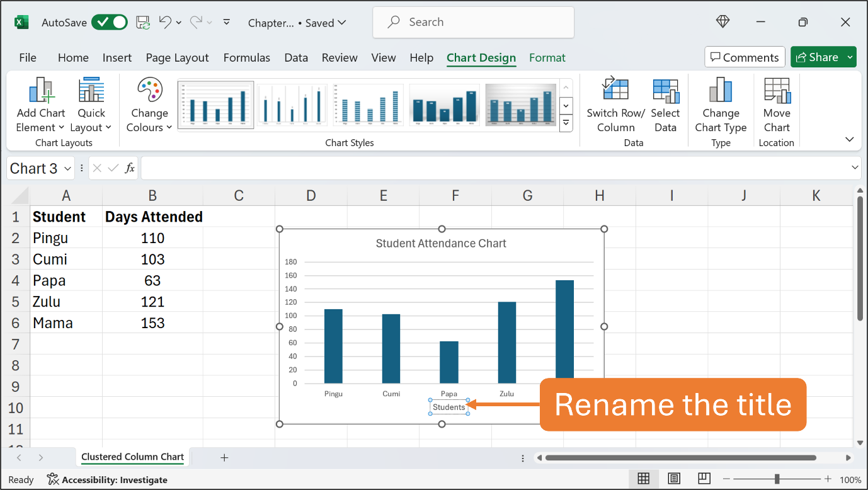
Task: Click the previous sheet arrow
Action: point(19,458)
